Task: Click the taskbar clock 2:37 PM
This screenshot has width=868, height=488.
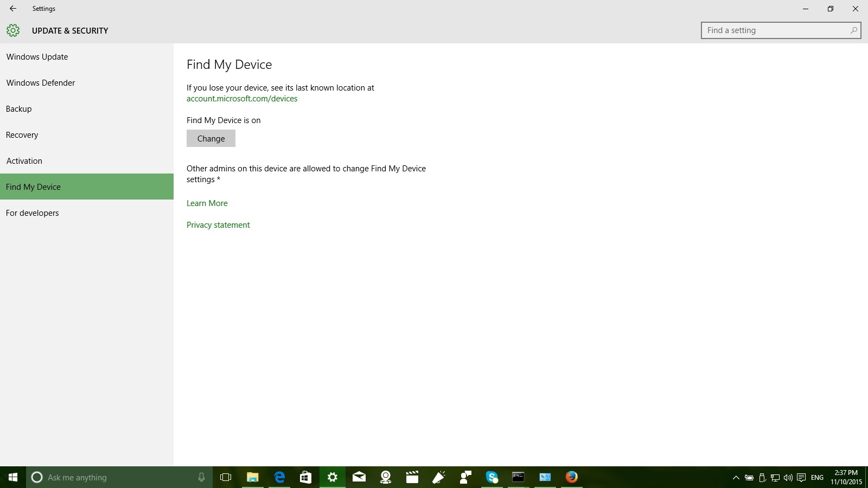Action: pos(846,477)
